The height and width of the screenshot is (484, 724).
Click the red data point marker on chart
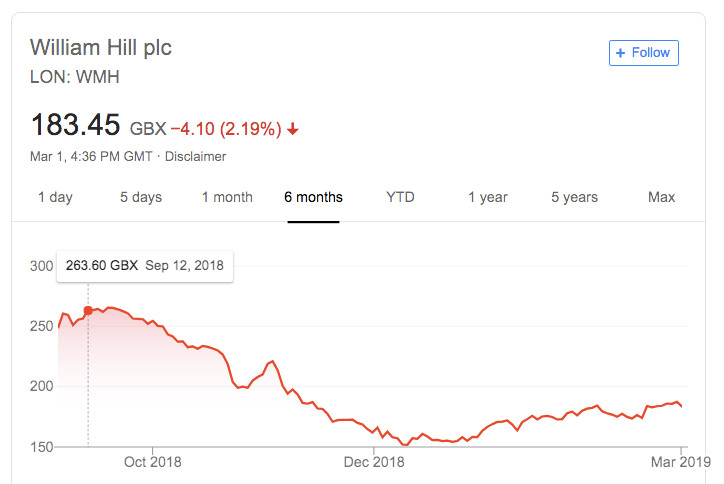[88, 310]
